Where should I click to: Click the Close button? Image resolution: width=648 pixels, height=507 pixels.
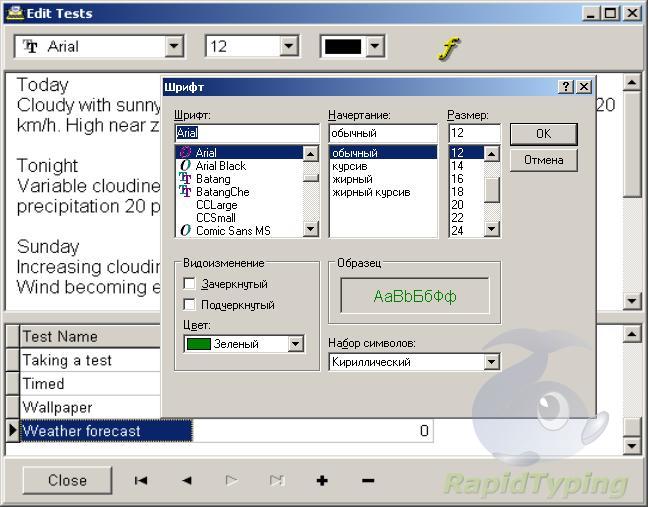click(67, 481)
